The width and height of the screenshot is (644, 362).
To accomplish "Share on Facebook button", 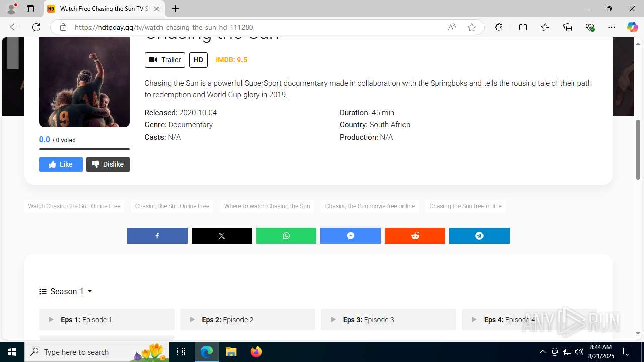I will [x=157, y=236].
